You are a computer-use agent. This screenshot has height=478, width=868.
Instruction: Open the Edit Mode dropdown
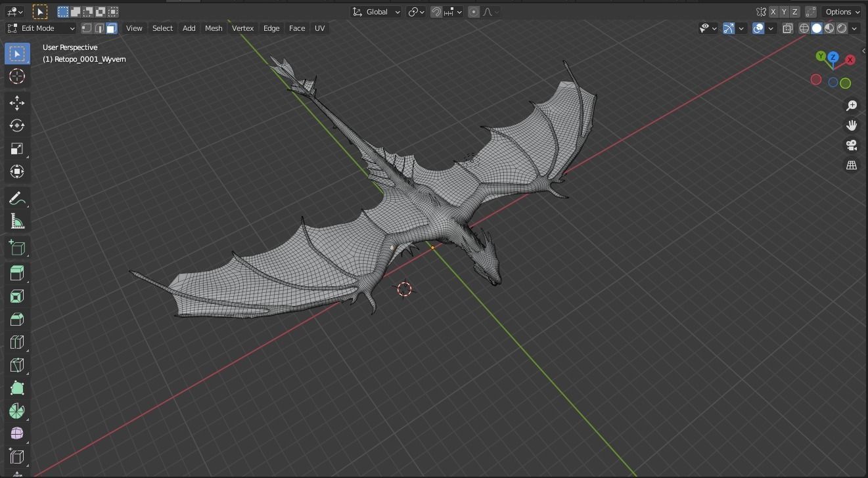click(41, 28)
